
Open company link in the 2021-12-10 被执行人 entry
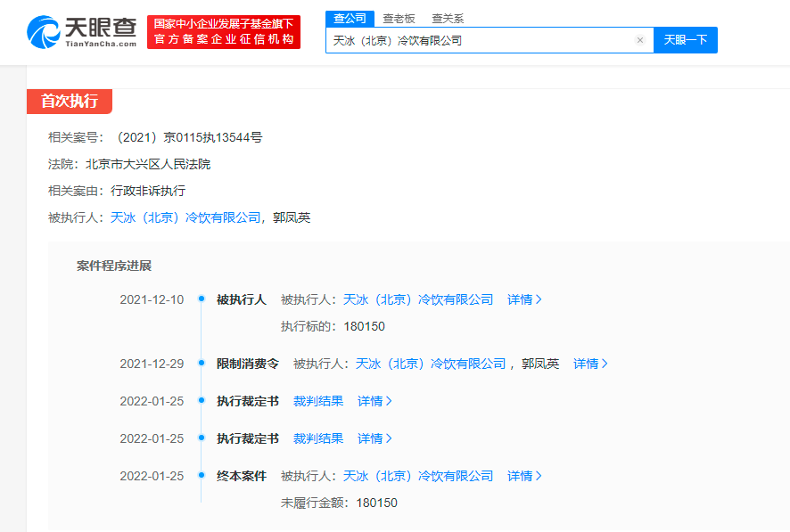click(418, 299)
